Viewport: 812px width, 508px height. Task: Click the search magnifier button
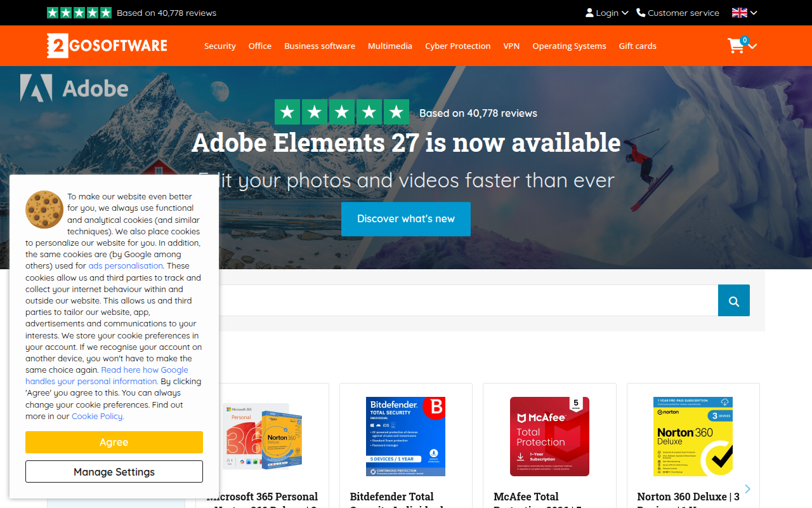point(734,300)
